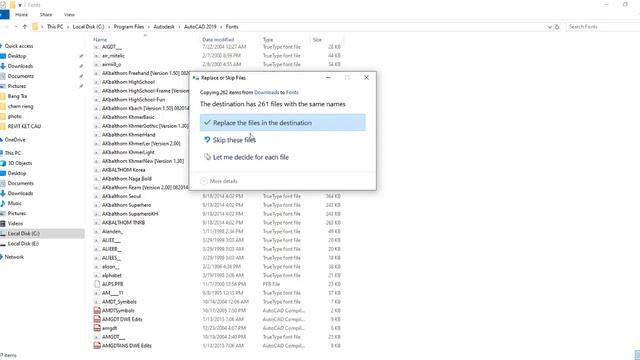Open Fonts link in the copy dialog

click(x=292, y=92)
